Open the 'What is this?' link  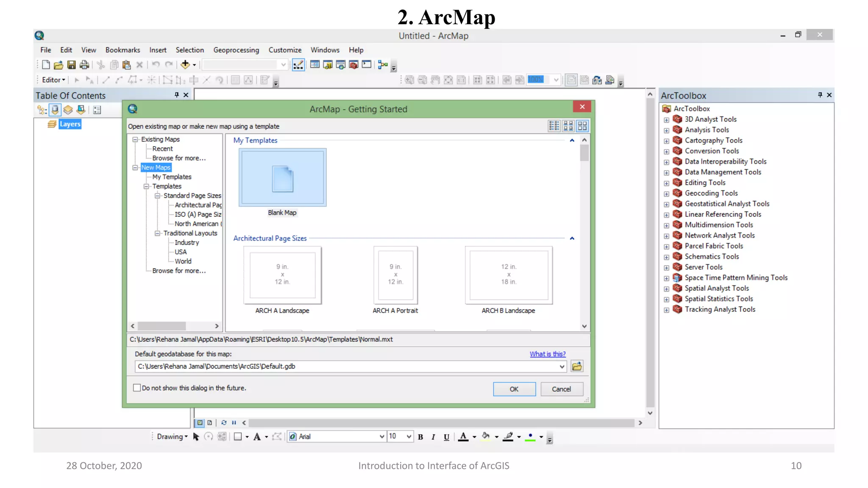(x=548, y=354)
